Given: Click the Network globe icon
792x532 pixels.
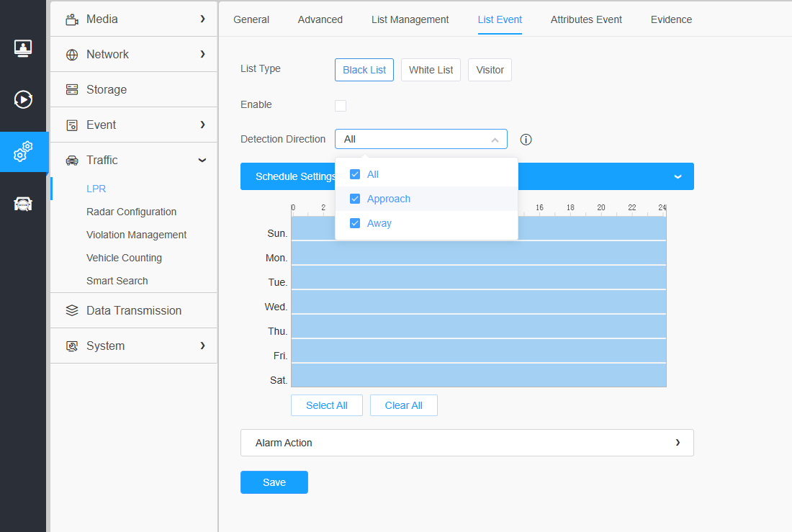Looking at the screenshot, I should [x=72, y=55].
